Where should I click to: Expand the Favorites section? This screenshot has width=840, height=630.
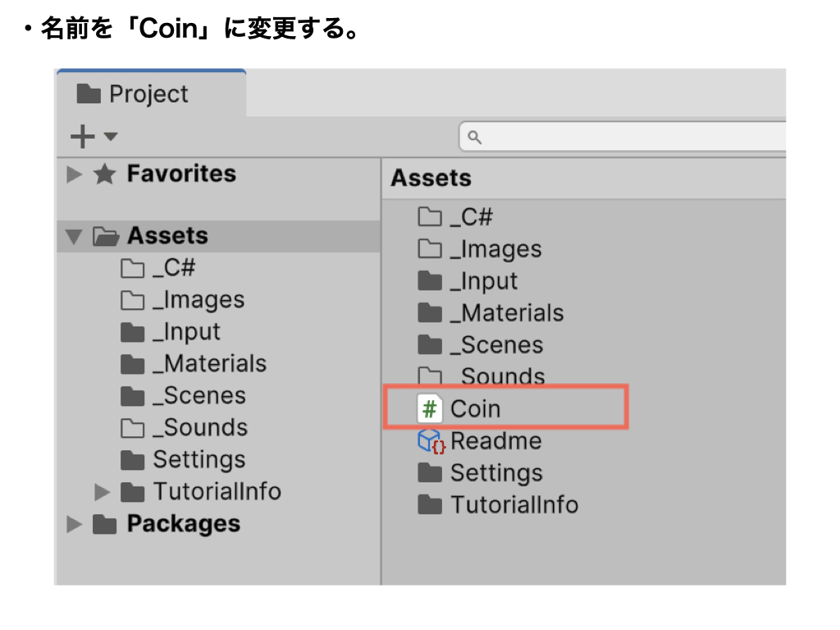tap(75, 174)
